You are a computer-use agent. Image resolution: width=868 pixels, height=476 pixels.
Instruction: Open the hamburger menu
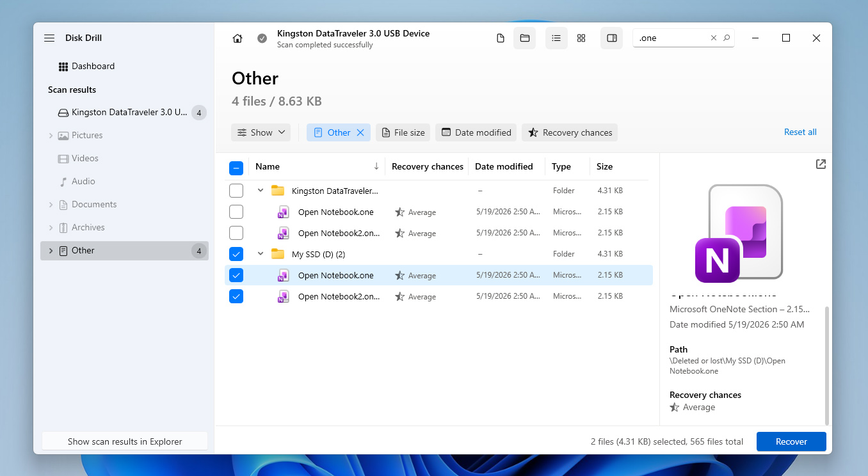pos(49,38)
